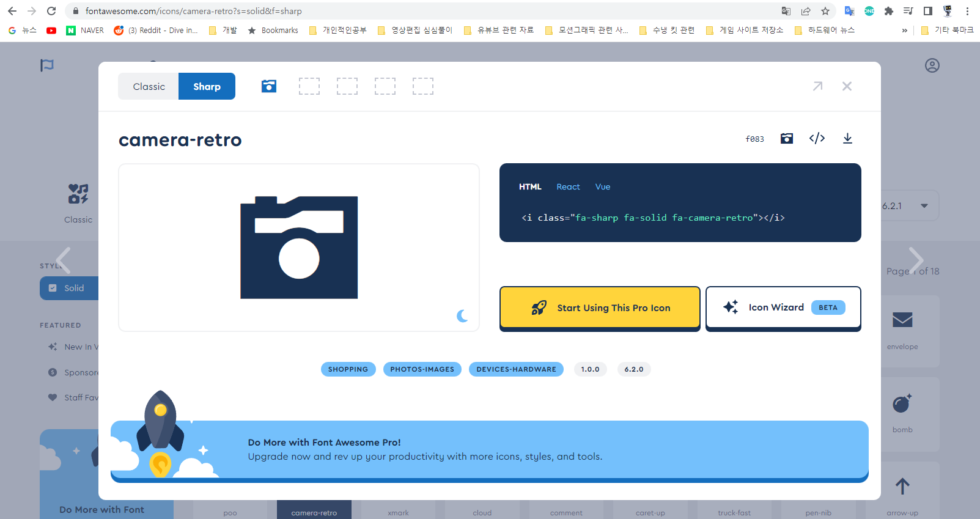Open icon details in new window arrow
Viewport: 980px width, 519px height.
pyautogui.click(x=817, y=86)
